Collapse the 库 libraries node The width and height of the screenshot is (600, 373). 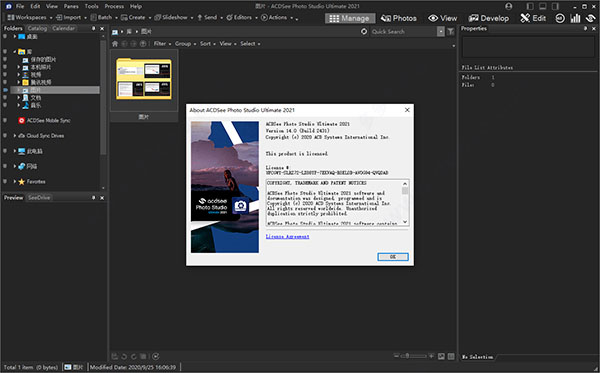click(15, 52)
